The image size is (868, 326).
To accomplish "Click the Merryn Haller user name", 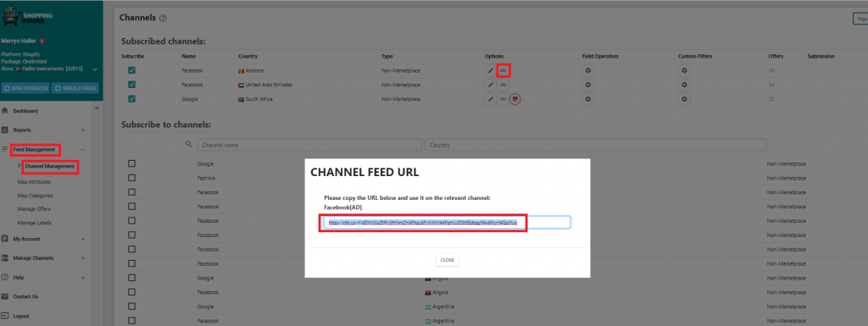I will 19,41.
